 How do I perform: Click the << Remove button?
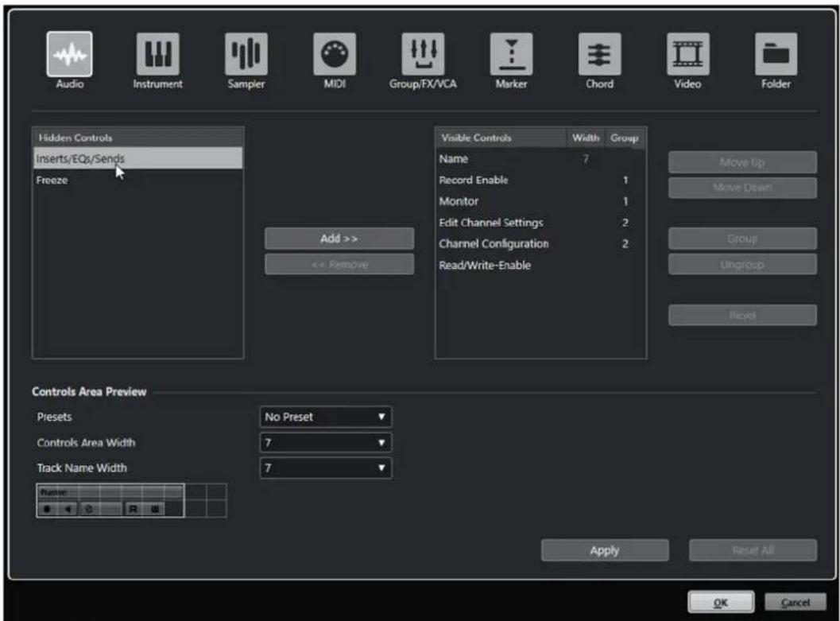point(339,264)
